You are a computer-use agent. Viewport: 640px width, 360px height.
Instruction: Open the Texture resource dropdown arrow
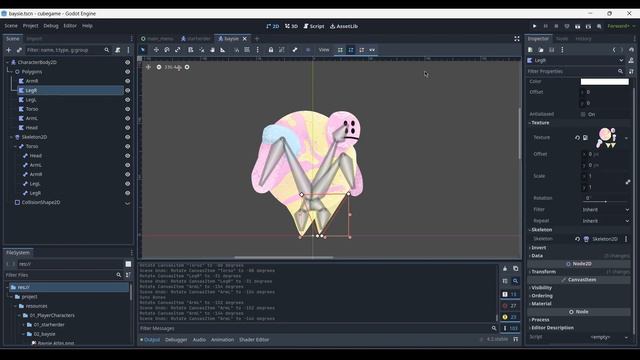[627, 138]
